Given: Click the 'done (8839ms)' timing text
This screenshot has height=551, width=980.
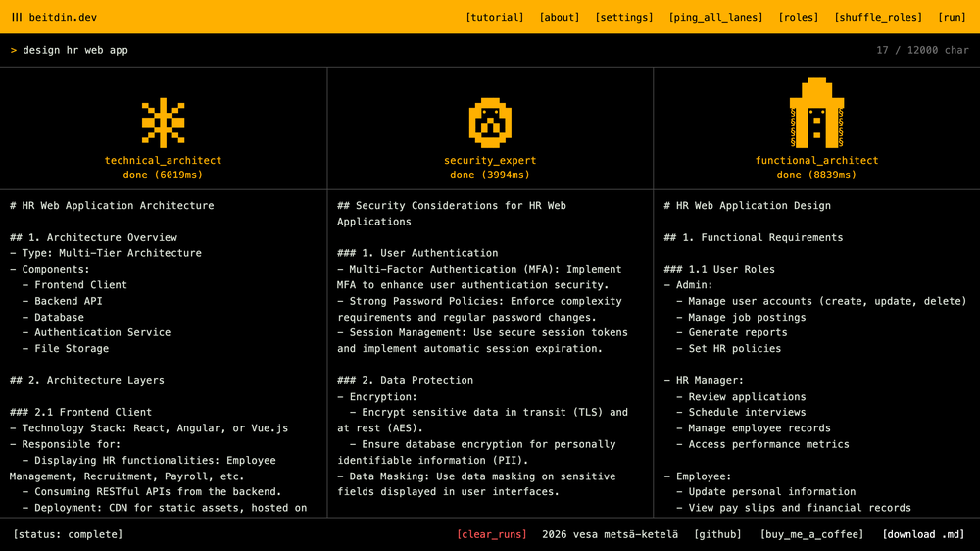Looking at the screenshot, I should [x=817, y=175].
